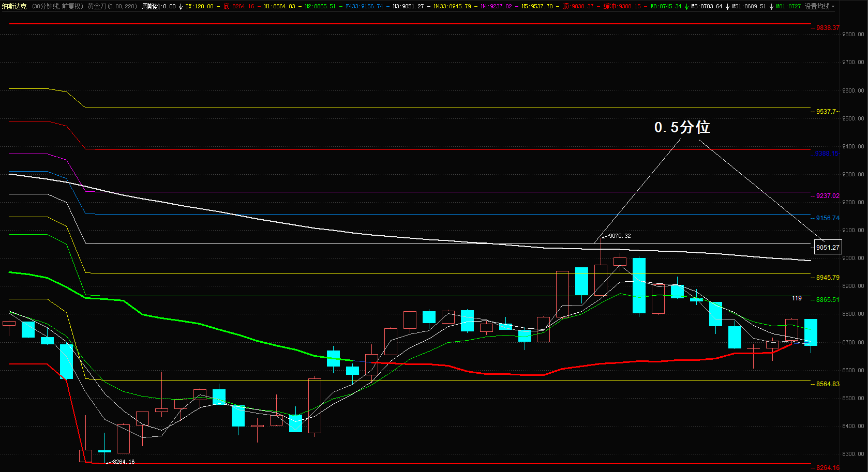Click the H3:9051.27 header value
This screenshot has width=868, height=472.
[408, 6]
